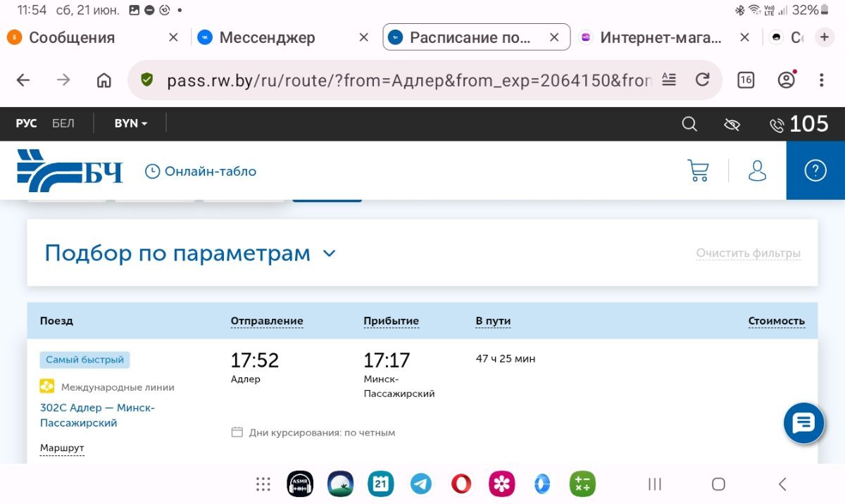Screen dimensions: 845x504
Task: Click the help question mark button
Action: tap(815, 170)
